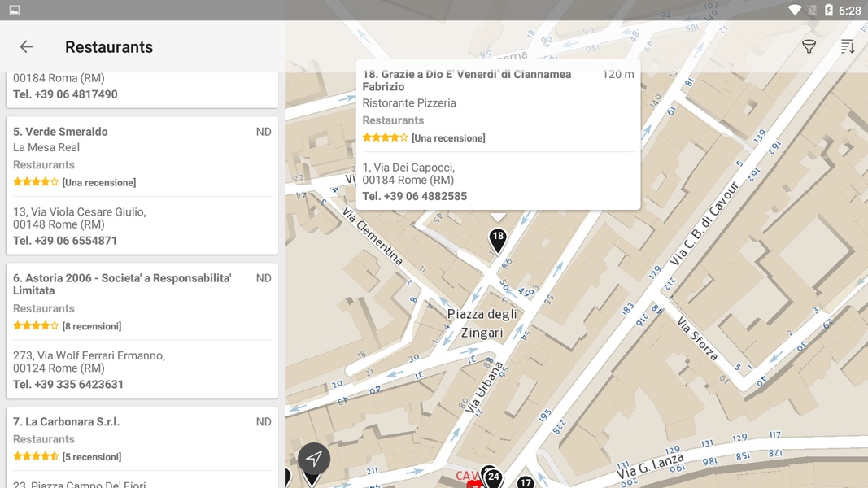Tap the star rating on Verde Smeraldo
Screen dimensions: 868x488
tap(36, 182)
